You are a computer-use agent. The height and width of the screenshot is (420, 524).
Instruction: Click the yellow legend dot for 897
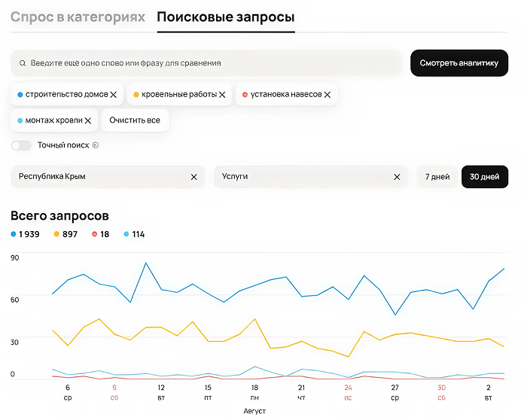pyautogui.click(x=56, y=234)
